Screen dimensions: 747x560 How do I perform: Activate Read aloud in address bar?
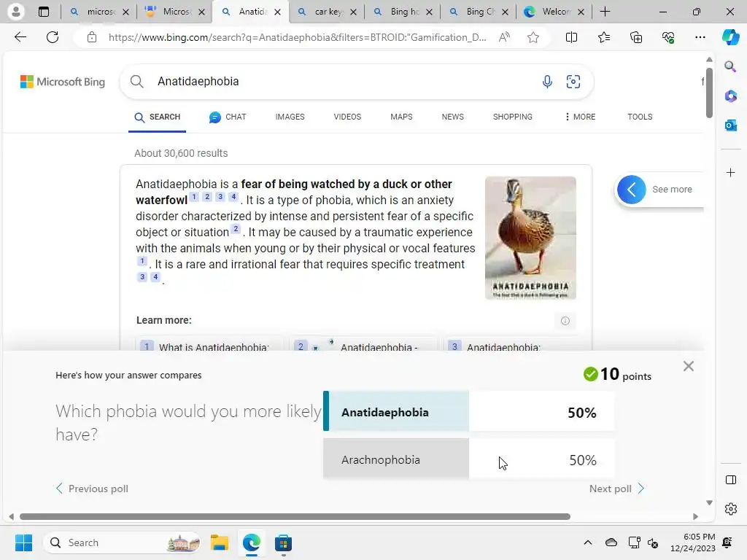504,37
